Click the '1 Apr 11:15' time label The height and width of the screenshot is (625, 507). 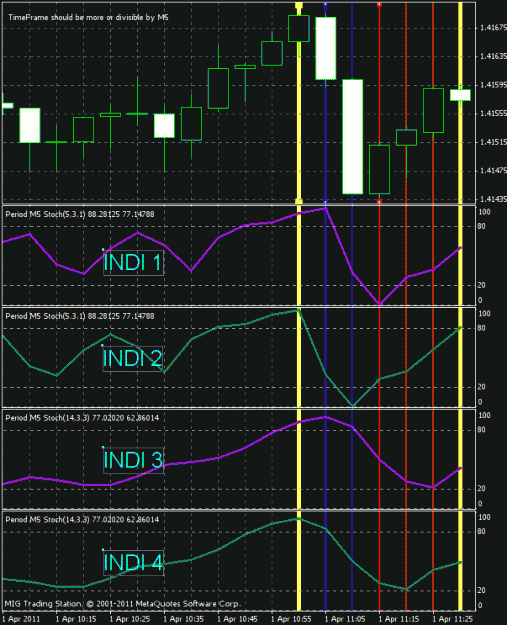tap(399, 619)
